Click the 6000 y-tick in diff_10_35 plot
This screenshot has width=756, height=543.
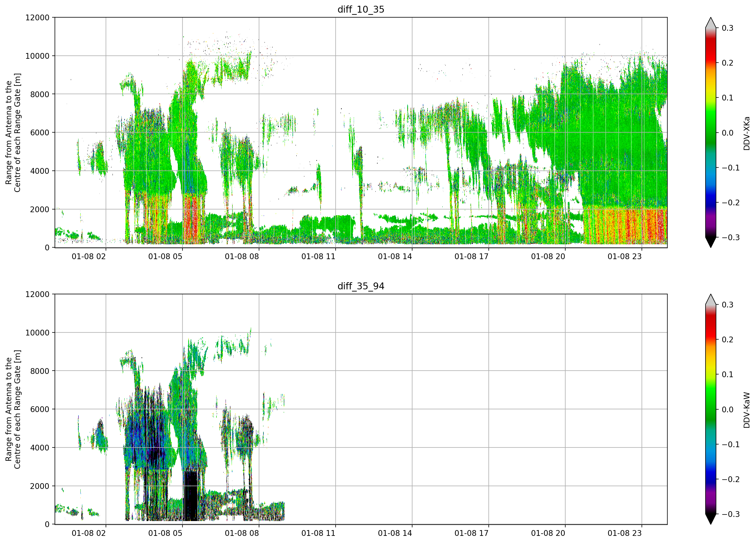pyautogui.click(x=40, y=132)
